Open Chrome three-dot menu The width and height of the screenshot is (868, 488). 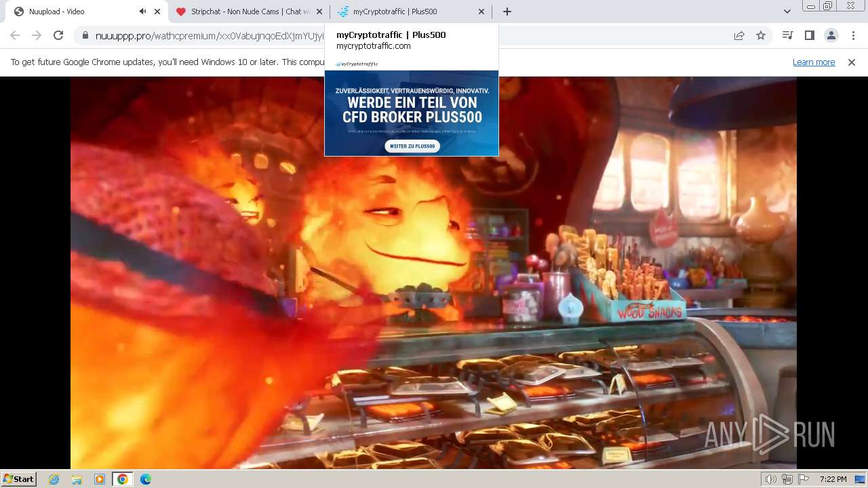(853, 35)
